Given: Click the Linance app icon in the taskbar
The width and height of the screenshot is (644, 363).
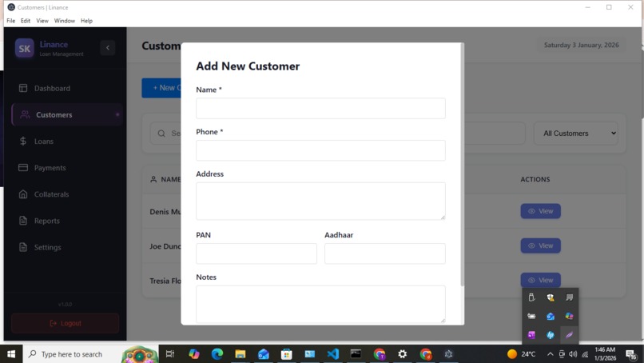Looking at the screenshot, I should (x=448, y=354).
